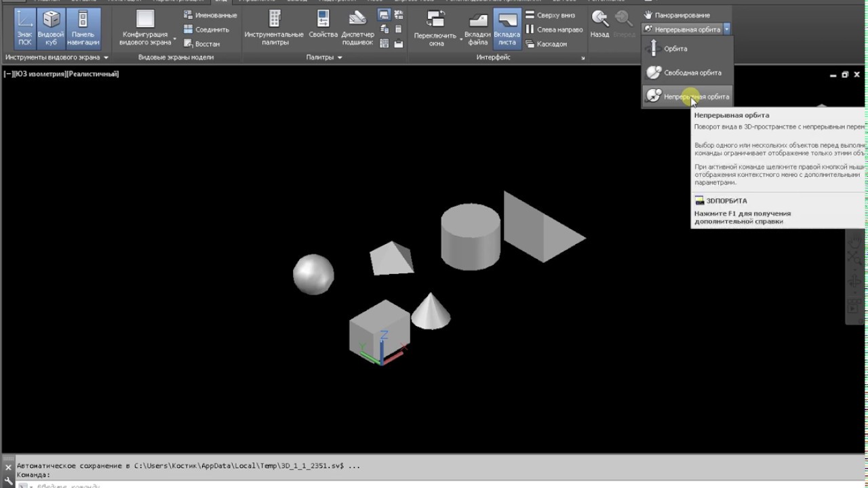Image resolution: width=868 pixels, height=488 pixels.
Task: Open the Интерфейс panel dialog launcher arrow
Action: (x=583, y=58)
